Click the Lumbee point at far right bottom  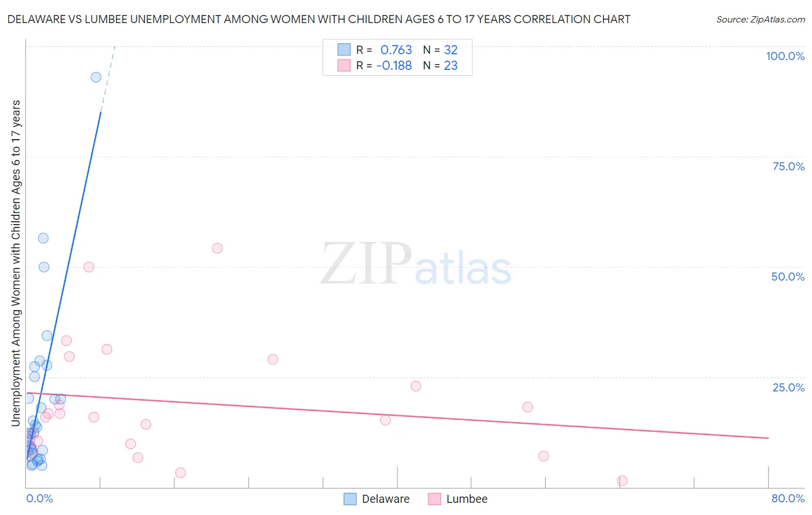(x=622, y=481)
